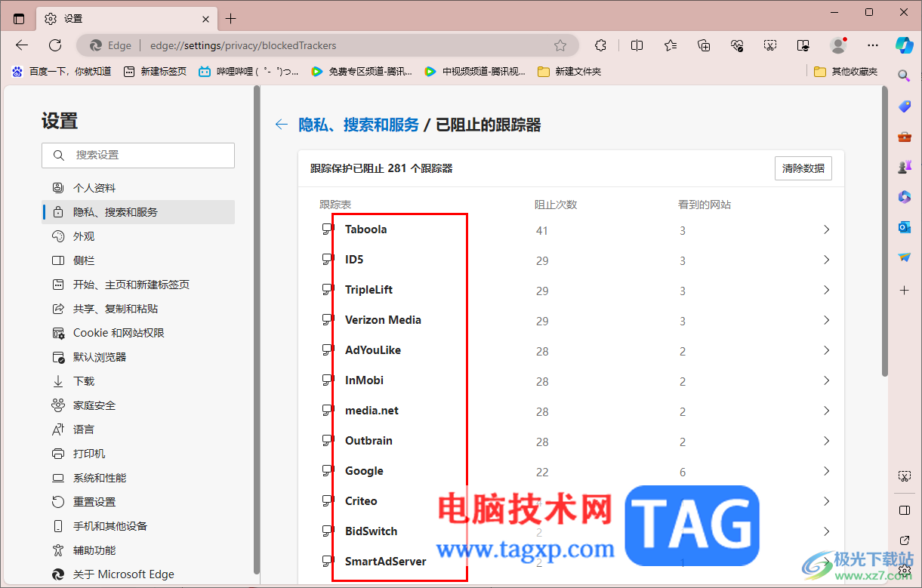Go back with the browser back arrow
This screenshot has height=588, width=922.
(22, 45)
